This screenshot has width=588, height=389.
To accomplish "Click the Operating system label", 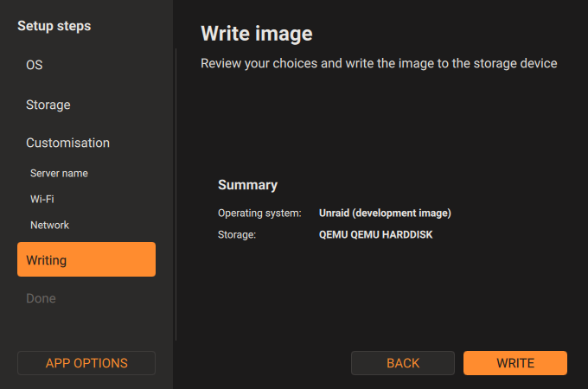I will pos(259,214).
